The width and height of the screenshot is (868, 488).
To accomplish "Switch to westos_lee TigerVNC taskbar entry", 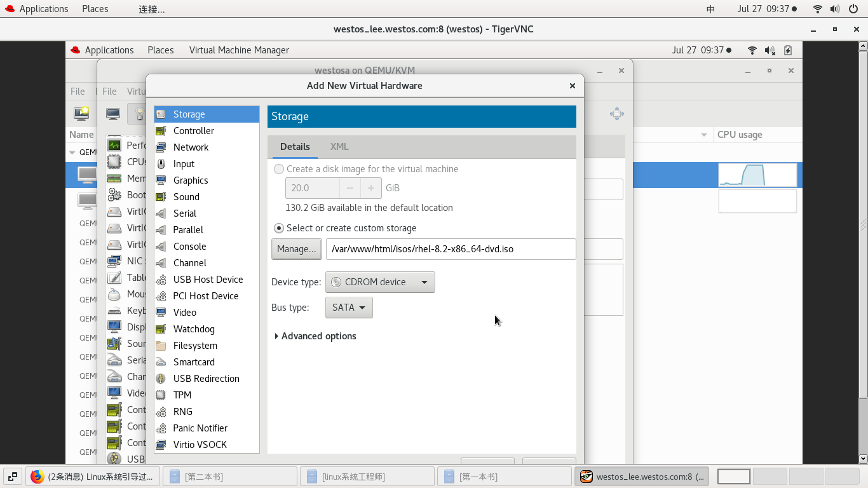I will click(642, 477).
